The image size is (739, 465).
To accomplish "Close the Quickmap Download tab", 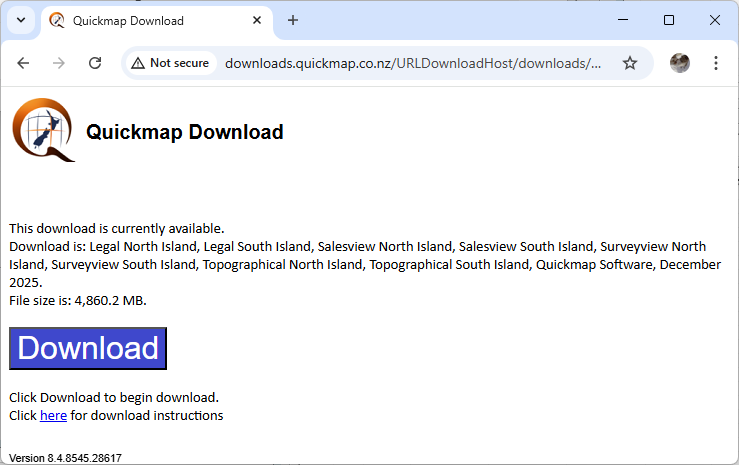I will click(258, 20).
